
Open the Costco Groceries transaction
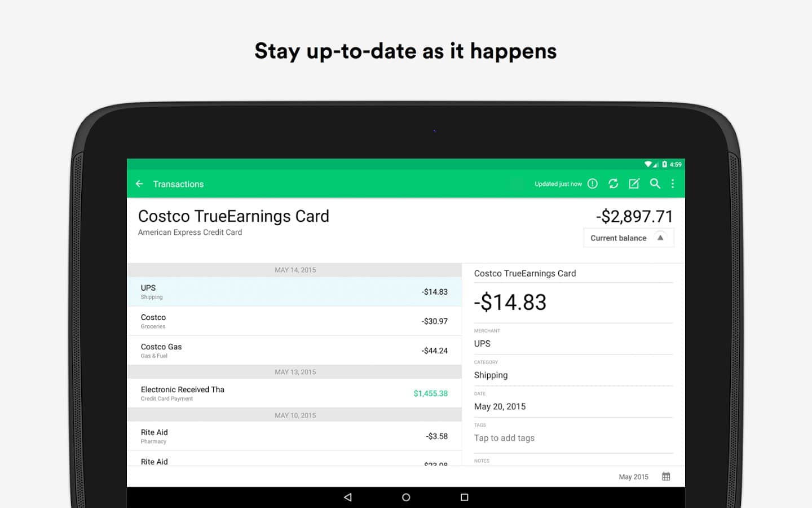tap(294, 321)
